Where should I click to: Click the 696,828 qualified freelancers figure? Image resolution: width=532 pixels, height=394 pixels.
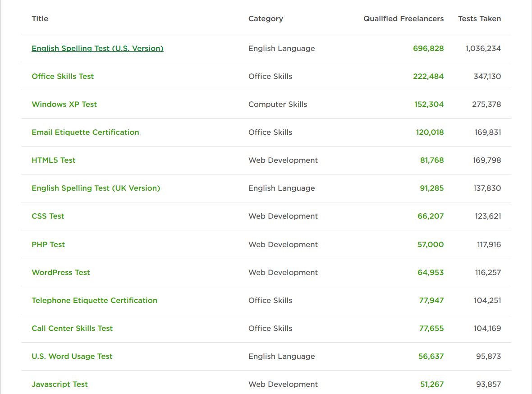(428, 48)
